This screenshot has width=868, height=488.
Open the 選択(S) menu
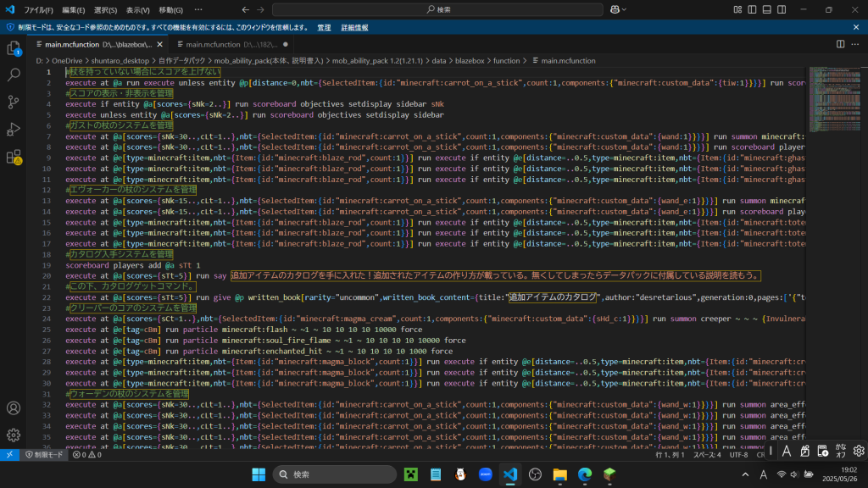pyautogui.click(x=105, y=10)
